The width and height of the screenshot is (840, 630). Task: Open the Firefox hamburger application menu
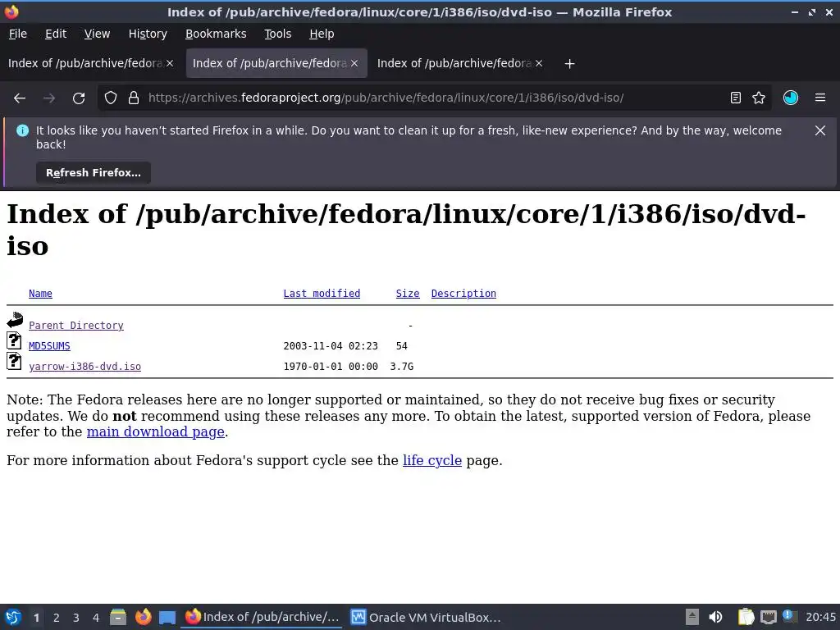pos(820,98)
